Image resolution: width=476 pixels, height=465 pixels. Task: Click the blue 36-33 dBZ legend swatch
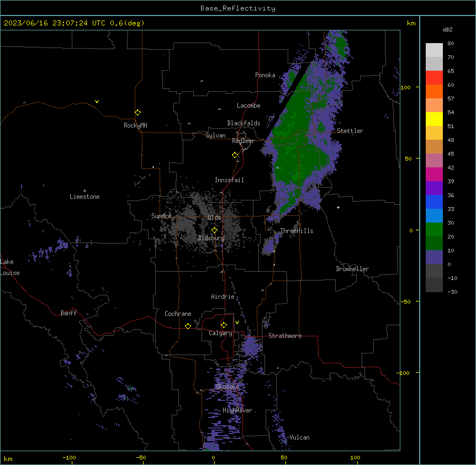[434, 202]
